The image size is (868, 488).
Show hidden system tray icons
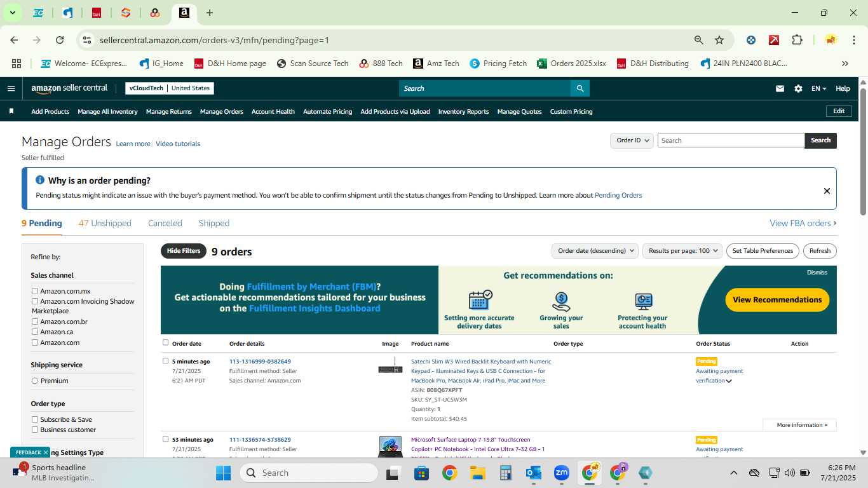[x=733, y=473]
